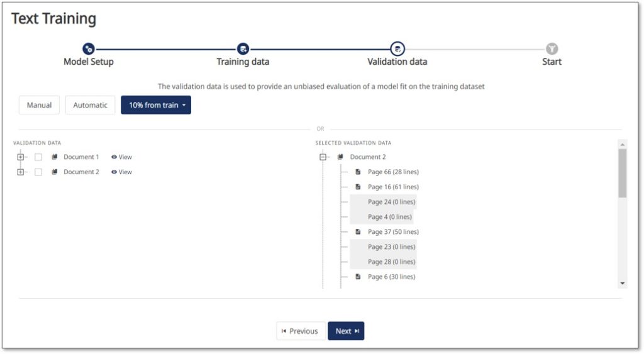Click the book icon of selected Document 2

[x=340, y=157]
